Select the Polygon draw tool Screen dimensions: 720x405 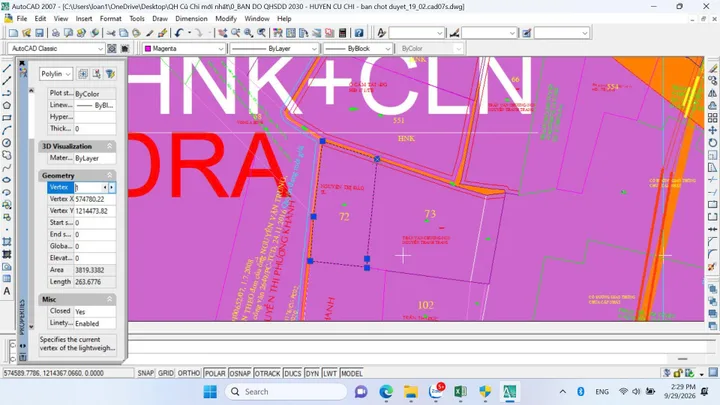point(7,106)
